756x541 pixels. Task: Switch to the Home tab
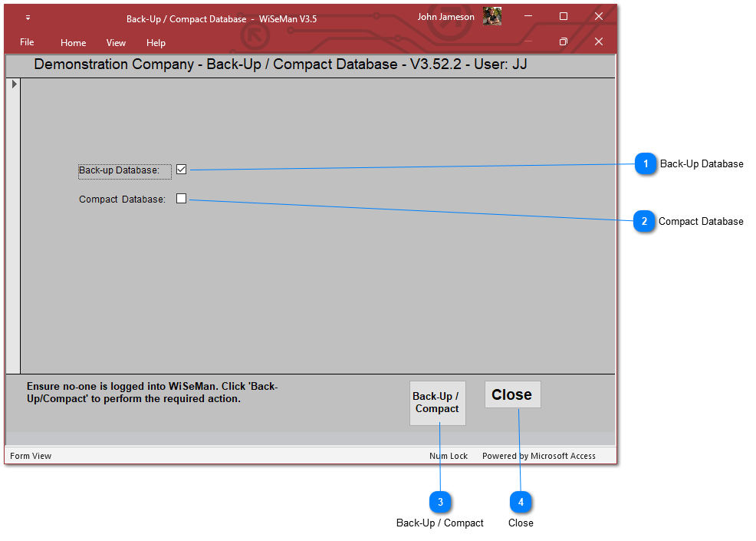(74, 43)
